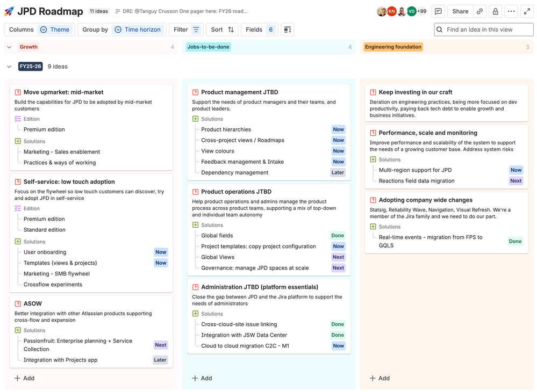Image resolution: width=537 pixels, height=392 pixels.
Task: Open Crossflow experiments solution
Action: (53, 285)
